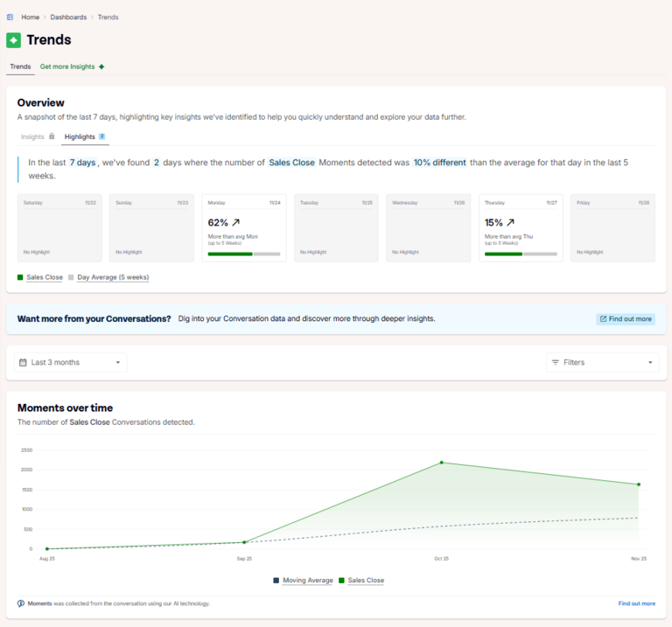Open the Last 3 months dropdown

(x=71, y=362)
